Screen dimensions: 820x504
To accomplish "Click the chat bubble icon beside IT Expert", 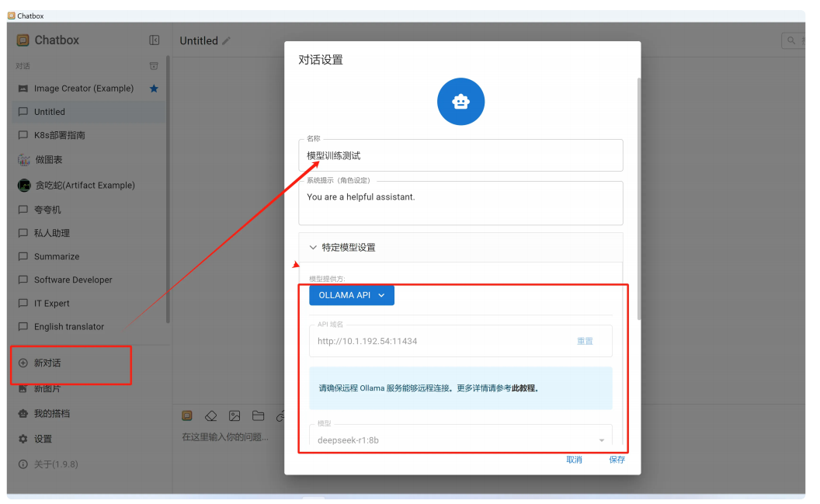I will tap(23, 303).
